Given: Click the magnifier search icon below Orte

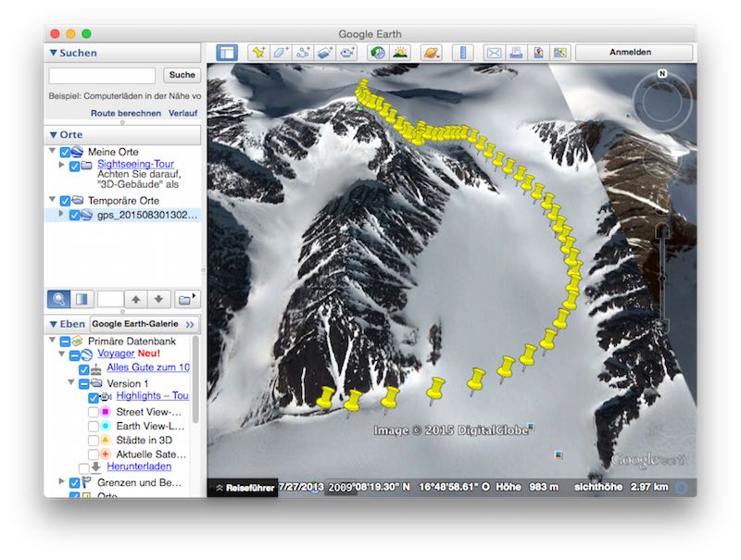Looking at the screenshot, I should coord(59,299).
